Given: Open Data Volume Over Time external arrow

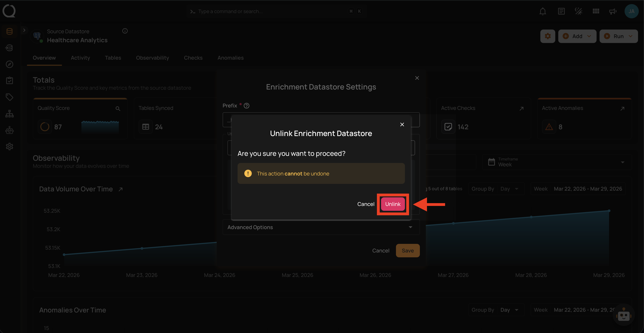Looking at the screenshot, I should (120, 189).
